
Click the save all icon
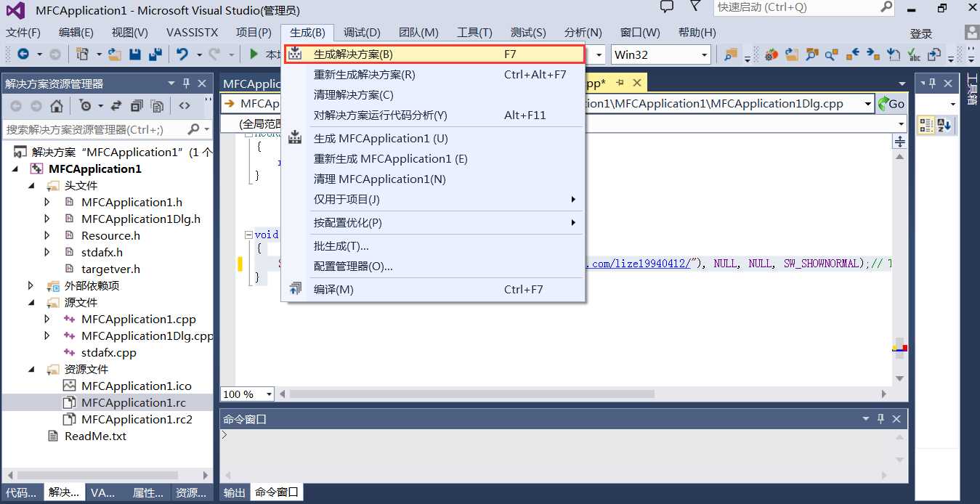(x=155, y=54)
